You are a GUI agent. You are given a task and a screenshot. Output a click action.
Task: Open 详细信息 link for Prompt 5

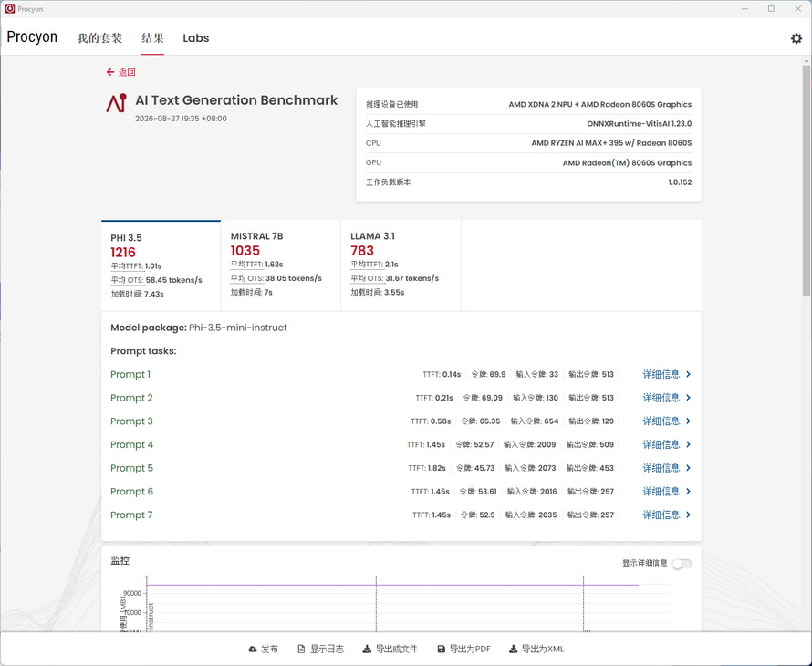(661, 468)
